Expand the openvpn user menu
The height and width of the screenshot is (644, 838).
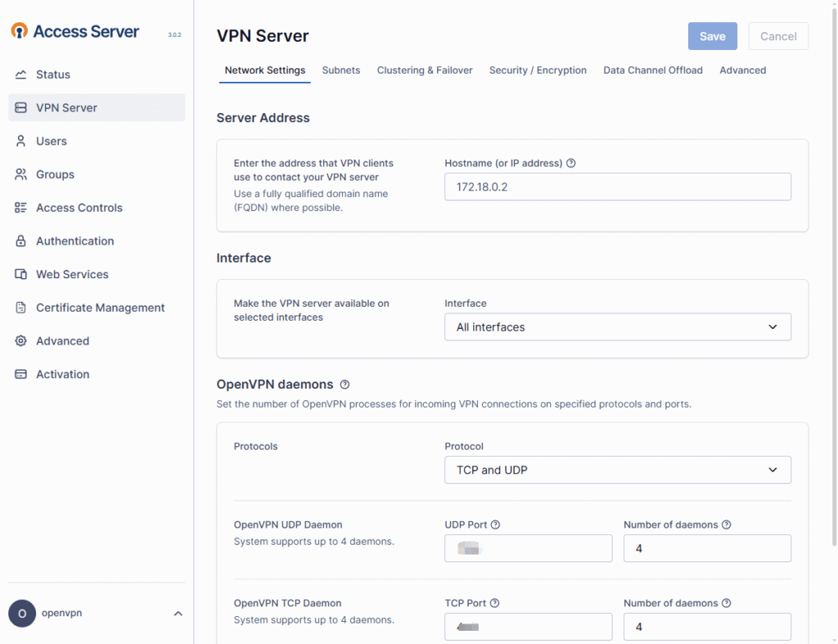[178, 614]
